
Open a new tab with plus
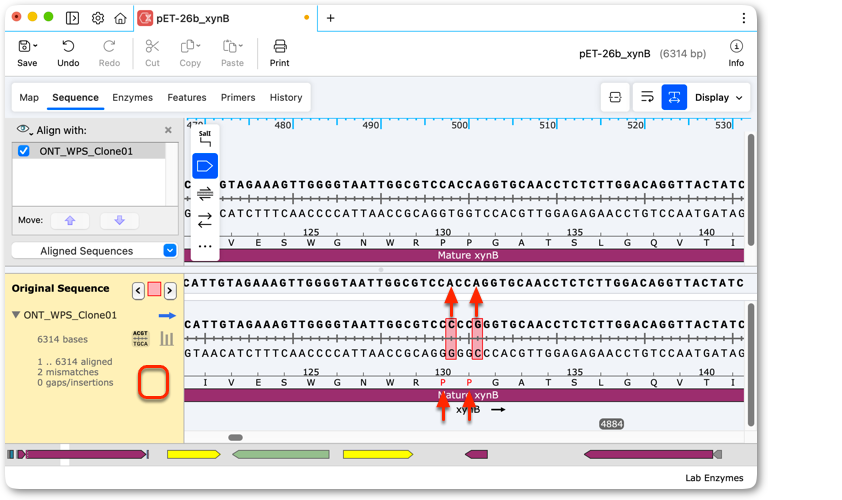(331, 18)
